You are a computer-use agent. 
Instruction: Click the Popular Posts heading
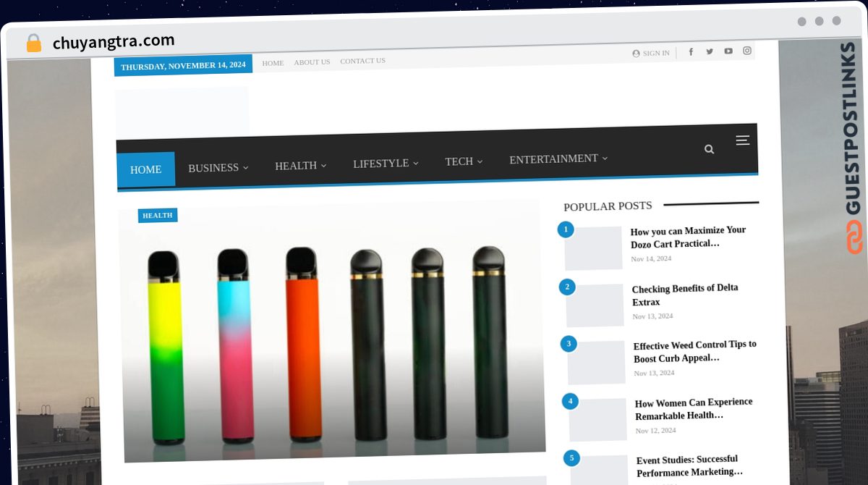(608, 206)
